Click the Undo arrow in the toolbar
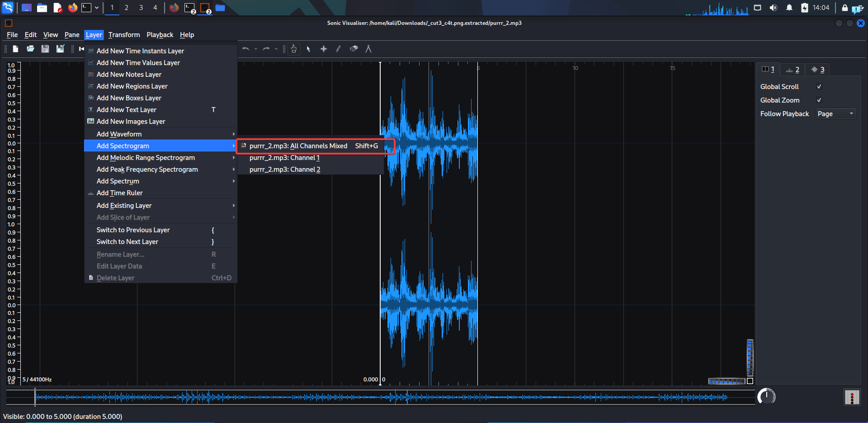Image resolution: width=868 pixels, height=423 pixels. 246,49
